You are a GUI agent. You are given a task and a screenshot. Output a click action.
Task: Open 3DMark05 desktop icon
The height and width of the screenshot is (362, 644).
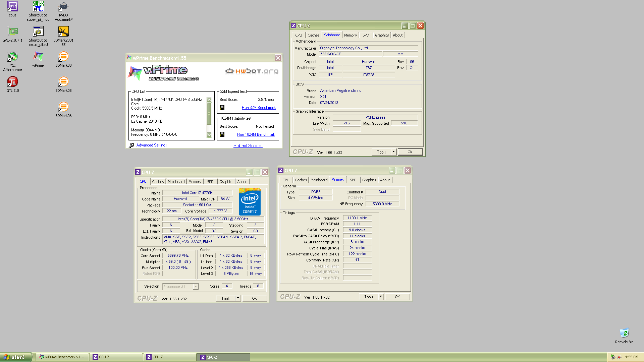[x=63, y=84]
